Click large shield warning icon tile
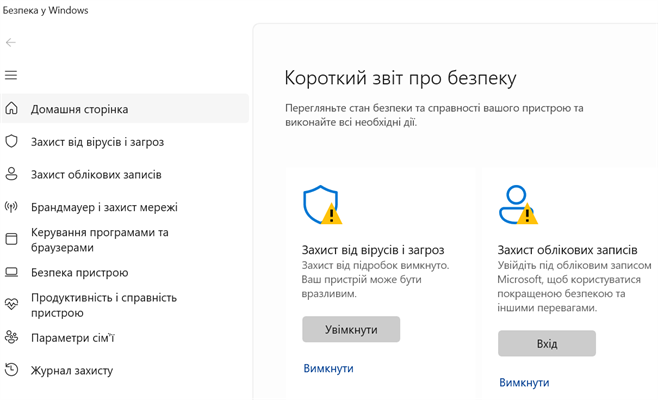Viewport: 658px width, 400px height. click(x=322, y=204)
